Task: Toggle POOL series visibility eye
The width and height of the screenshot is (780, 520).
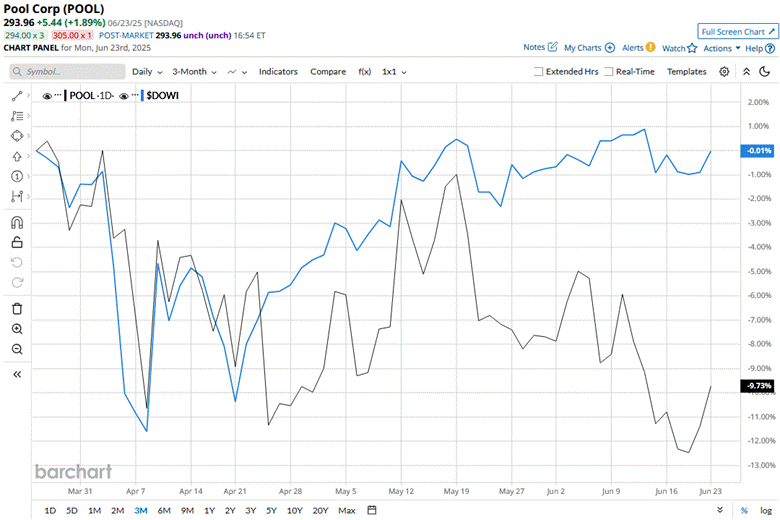Action: (47, 96)
